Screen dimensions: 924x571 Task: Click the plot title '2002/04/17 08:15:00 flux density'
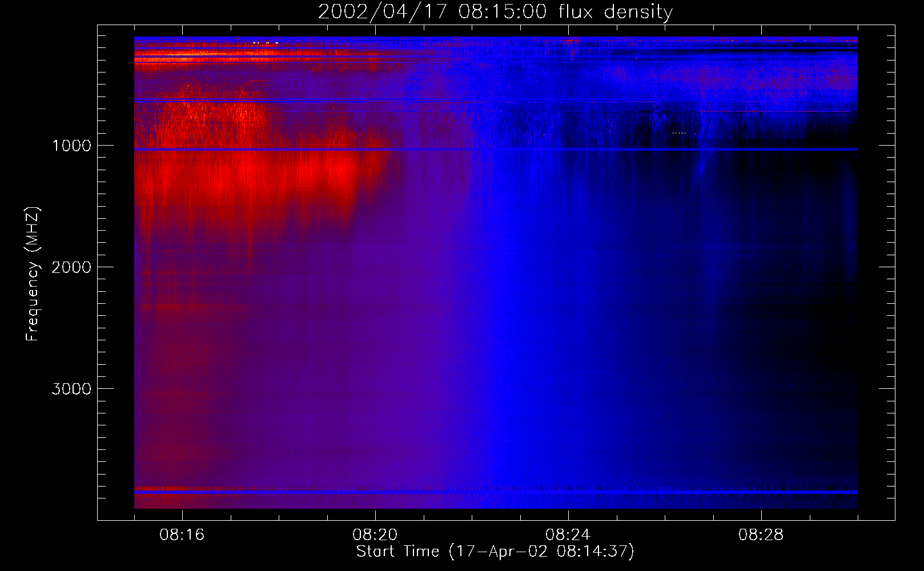(x=495, y=12)
